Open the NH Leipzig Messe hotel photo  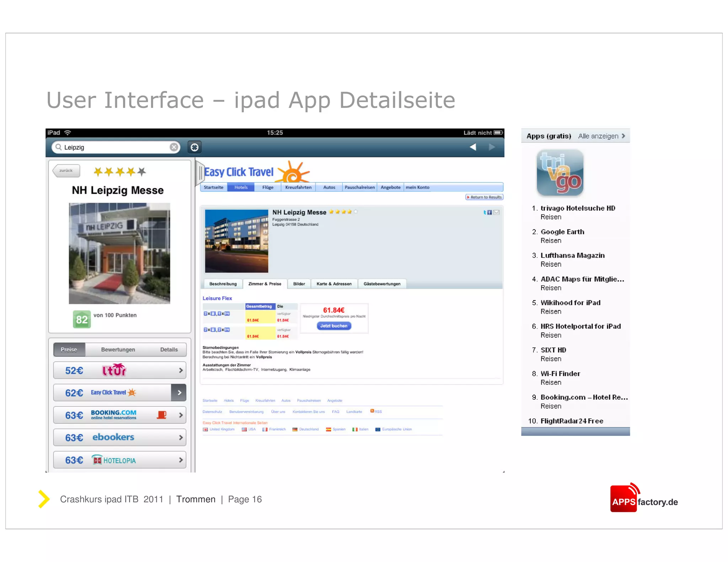point(119,253)
